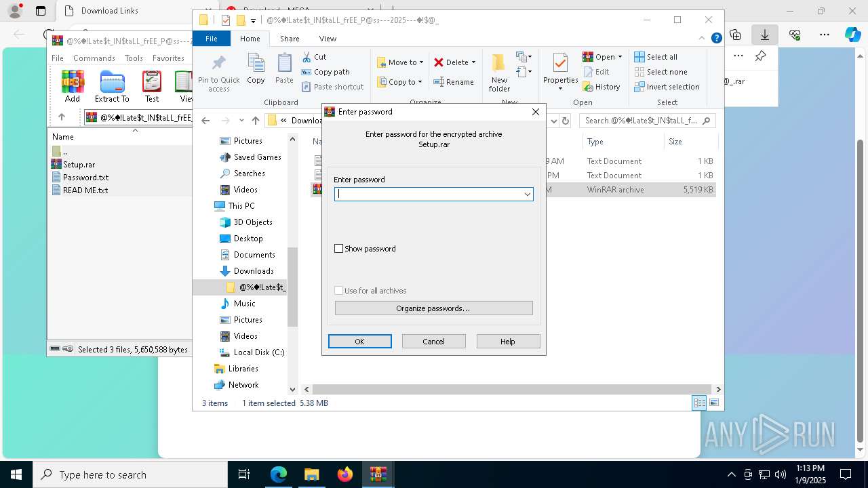Click the Explorer Help question mark icon
Image resolution: width=868 pixels, height=488 pixels.
(716, 39)
